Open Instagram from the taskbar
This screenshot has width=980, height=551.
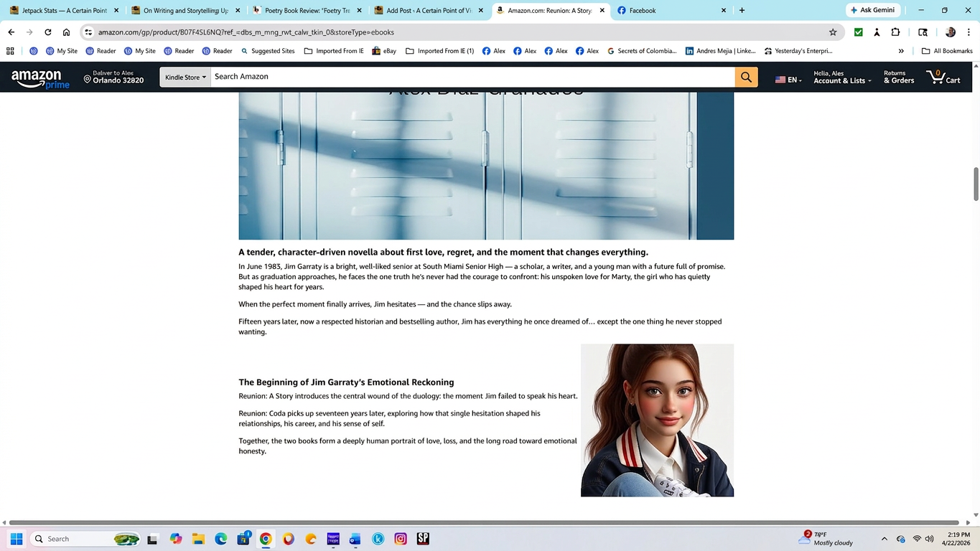tap(401, 539)
